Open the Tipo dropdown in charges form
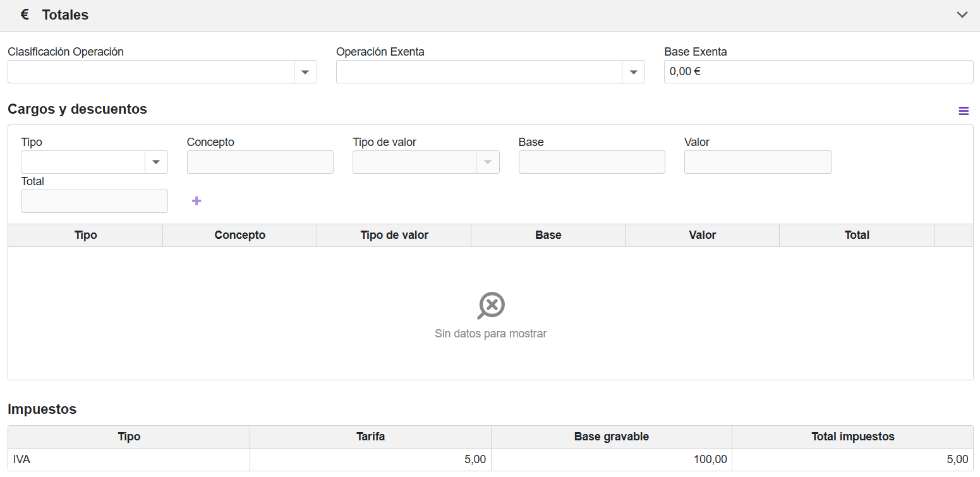This screenshot has width=980, height=477. point(156,162)
